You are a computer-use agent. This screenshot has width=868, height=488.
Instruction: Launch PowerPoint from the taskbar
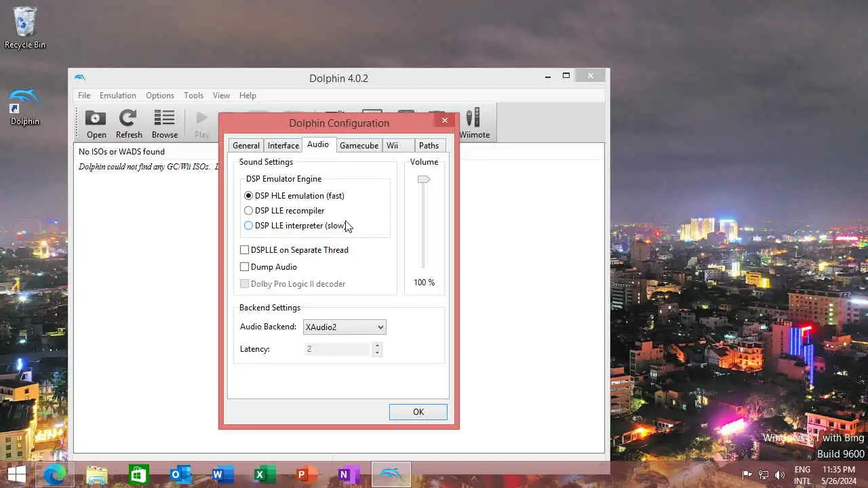307,474
